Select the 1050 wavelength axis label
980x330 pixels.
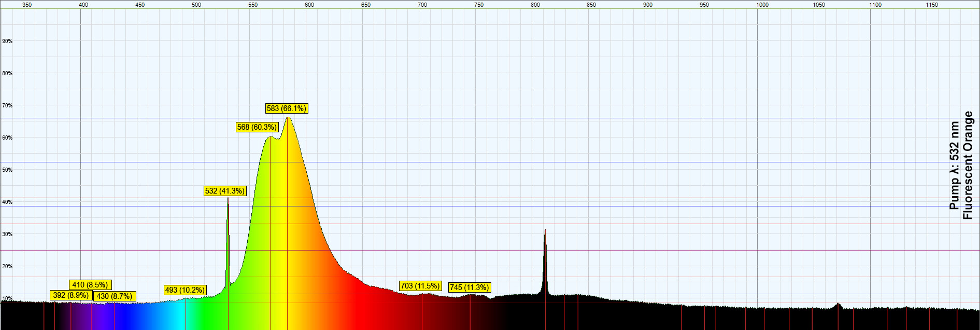tap(819, 5)
